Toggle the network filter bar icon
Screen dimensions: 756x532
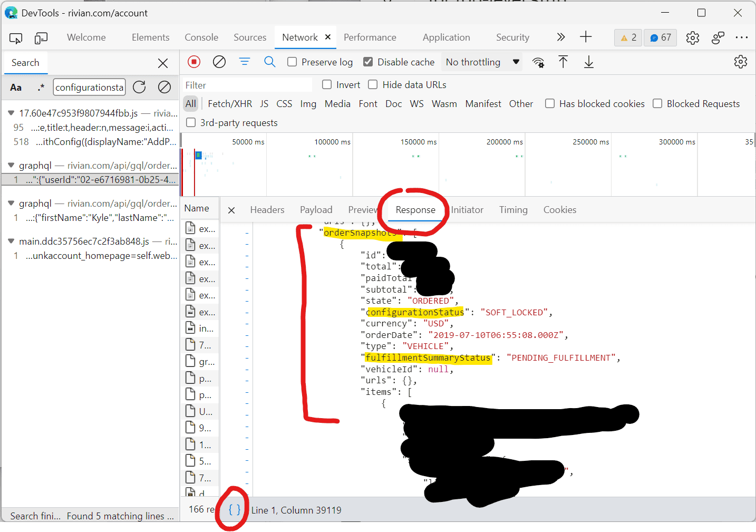(245, 62)
